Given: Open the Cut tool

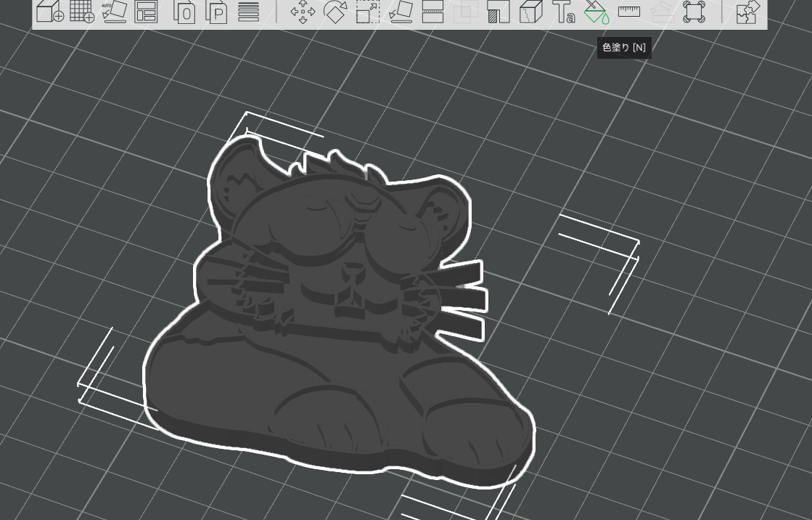Looking at the screenshot, I should point(433,12).
